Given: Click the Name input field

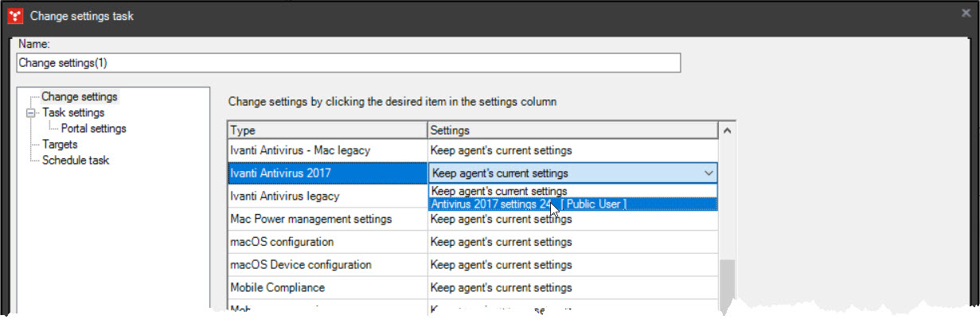Looking at the screenshot, I should (x=348, y=63).
